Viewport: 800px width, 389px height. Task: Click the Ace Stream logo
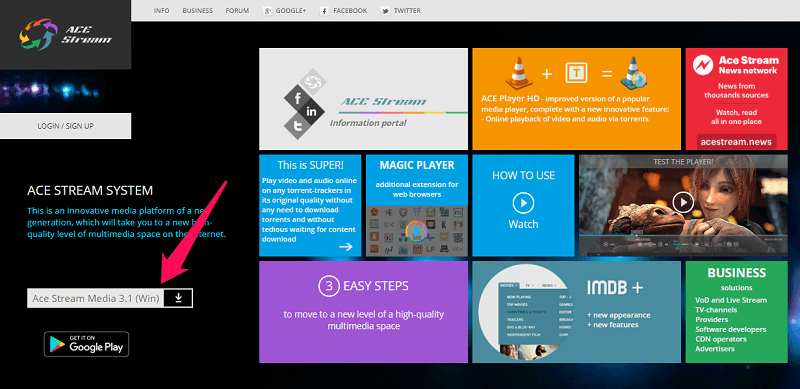[x=65, y=34]
